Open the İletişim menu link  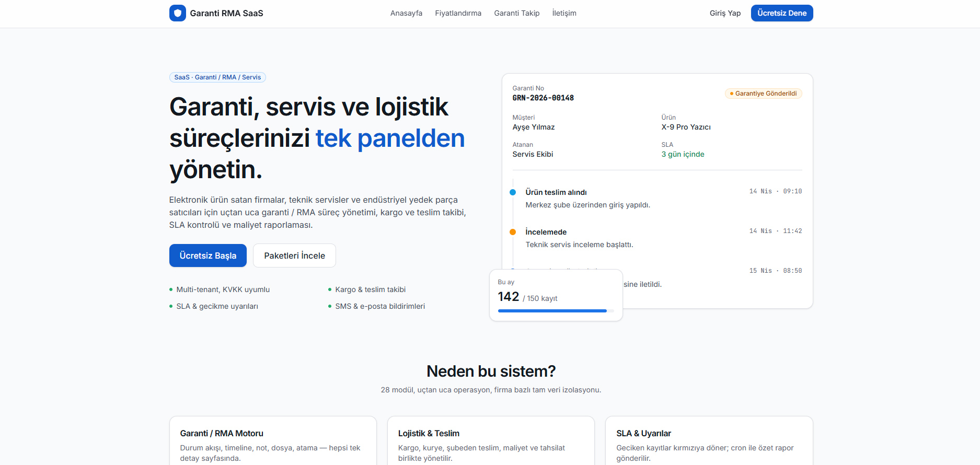[564, 13]
